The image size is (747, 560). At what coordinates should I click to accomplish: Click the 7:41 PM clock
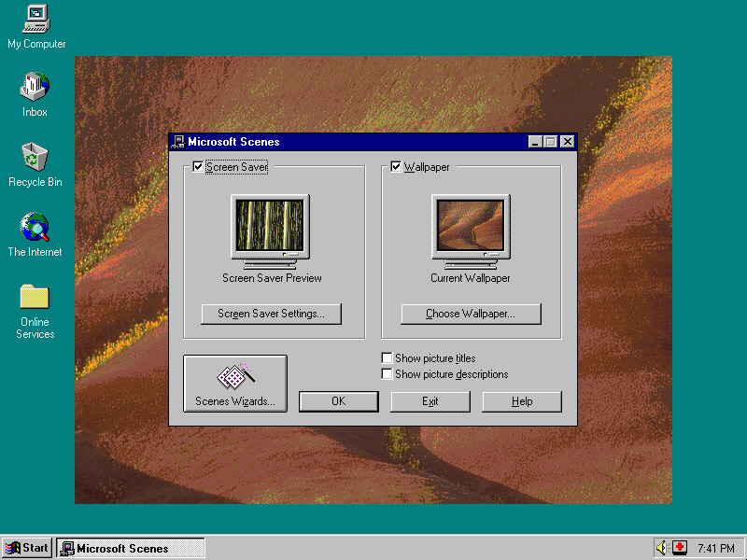[x=715, y=548]
